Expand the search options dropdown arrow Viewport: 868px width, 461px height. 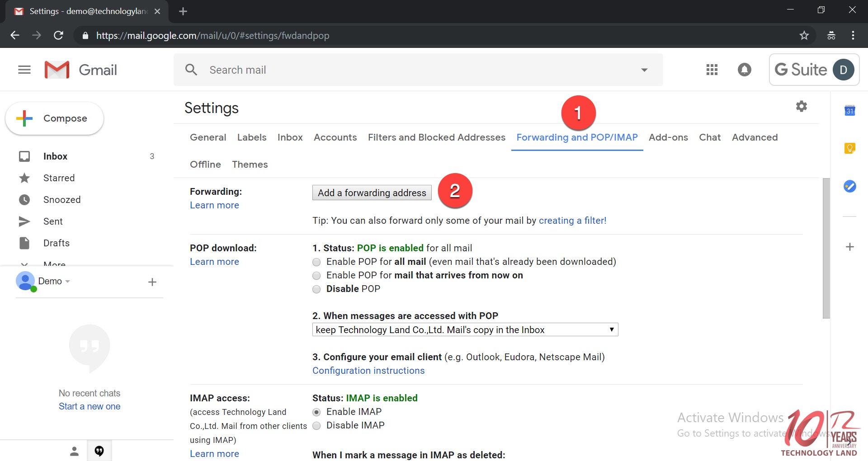tap(644, 70)
